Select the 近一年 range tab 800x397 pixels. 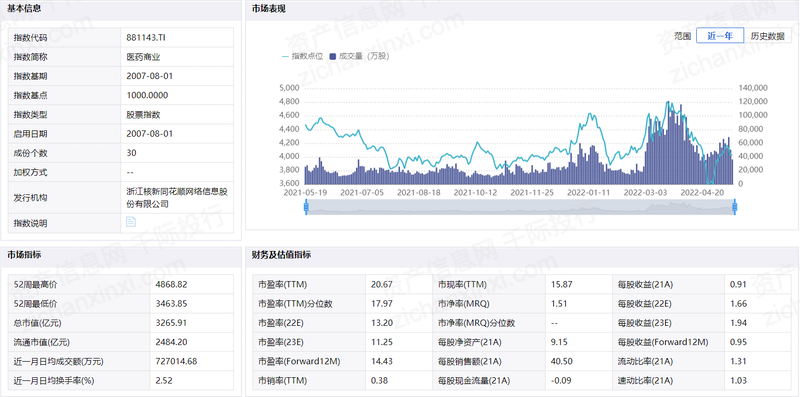click(x=720, y=36)
